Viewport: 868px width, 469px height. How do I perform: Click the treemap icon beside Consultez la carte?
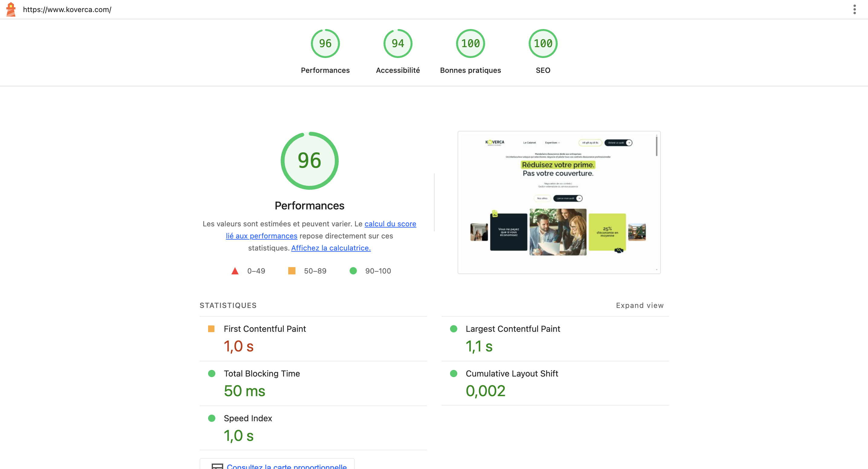click(217, 466)
